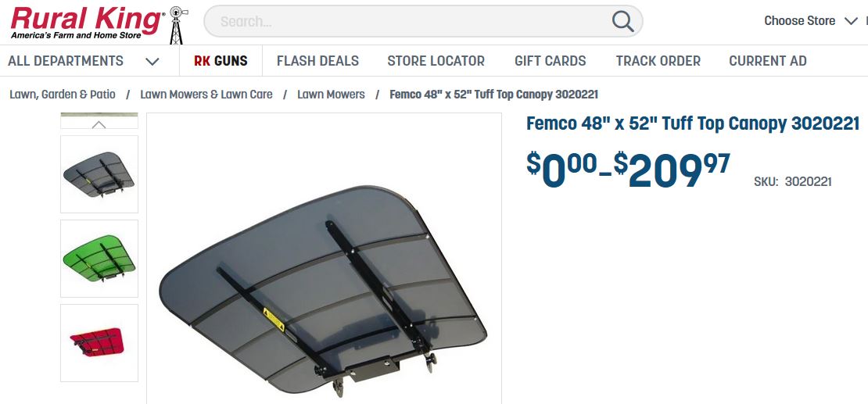868x404 pixels.
Task: Click the Track Order link
Action: click(658, 61)
